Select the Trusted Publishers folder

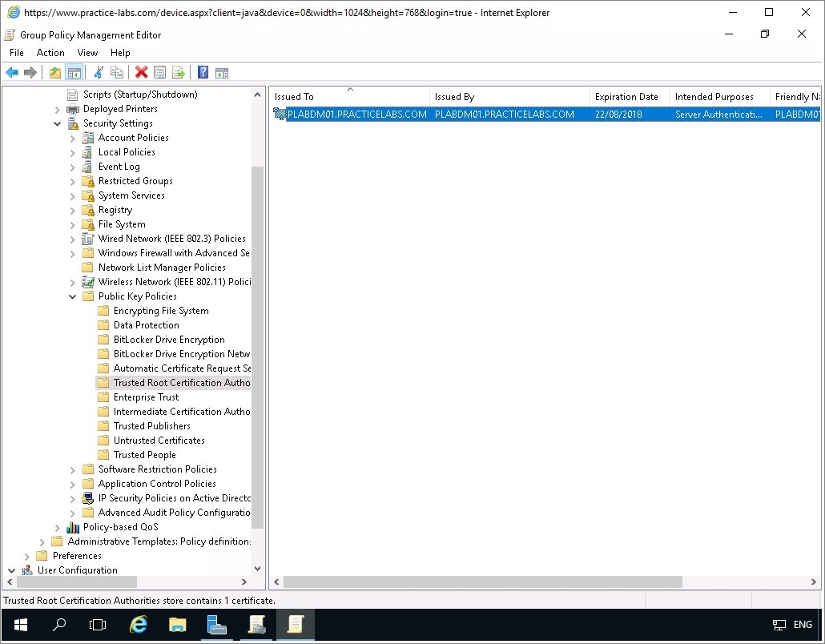click(151, 426)
